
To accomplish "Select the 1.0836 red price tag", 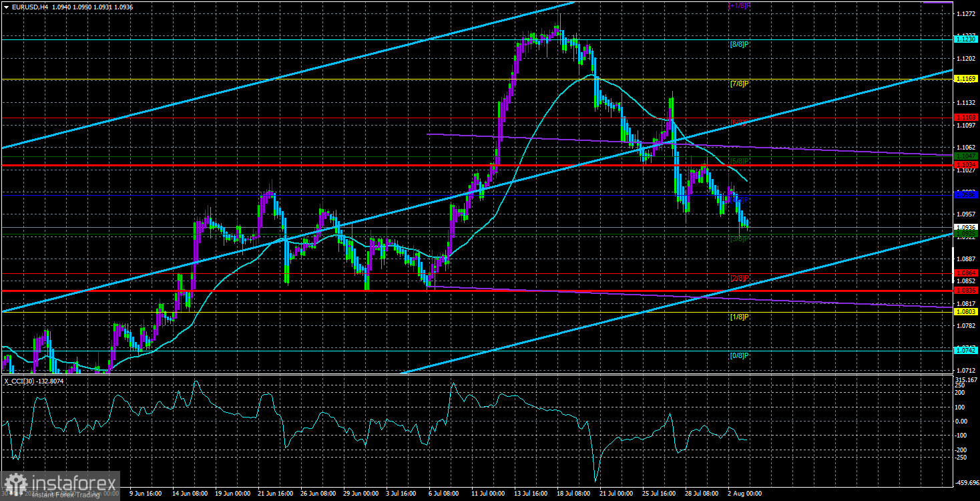I will (x=966, y=291).
